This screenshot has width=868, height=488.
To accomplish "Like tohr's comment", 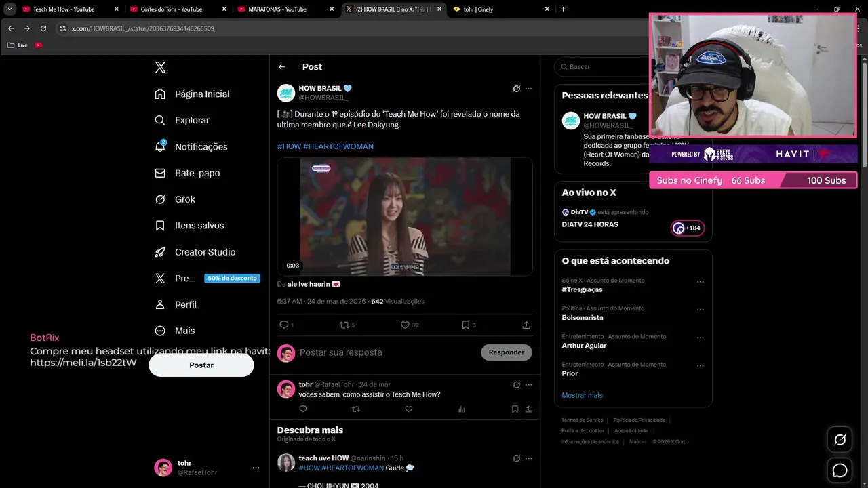I will [409, 409].
